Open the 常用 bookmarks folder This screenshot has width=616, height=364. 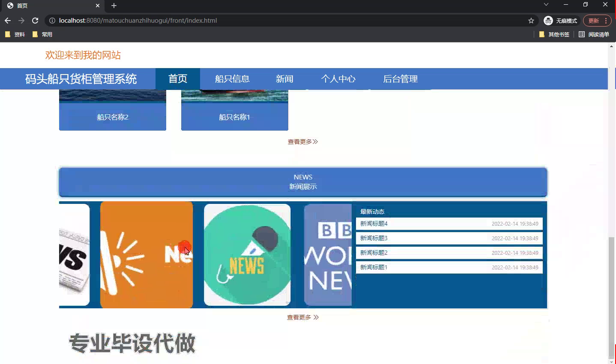click(x=42, y=34)
